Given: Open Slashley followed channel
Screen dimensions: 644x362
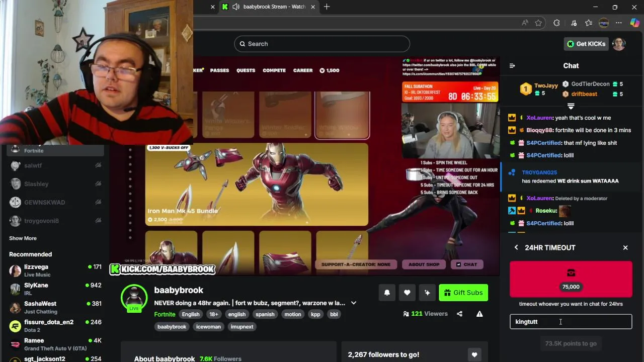Looking at the screenshot, I should 55,184.
